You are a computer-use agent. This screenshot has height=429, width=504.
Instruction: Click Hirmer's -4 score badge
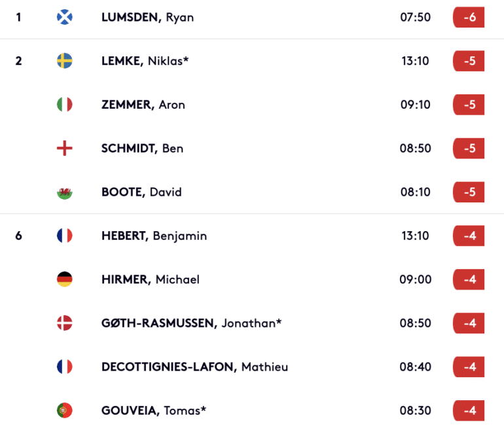point(469,279)
